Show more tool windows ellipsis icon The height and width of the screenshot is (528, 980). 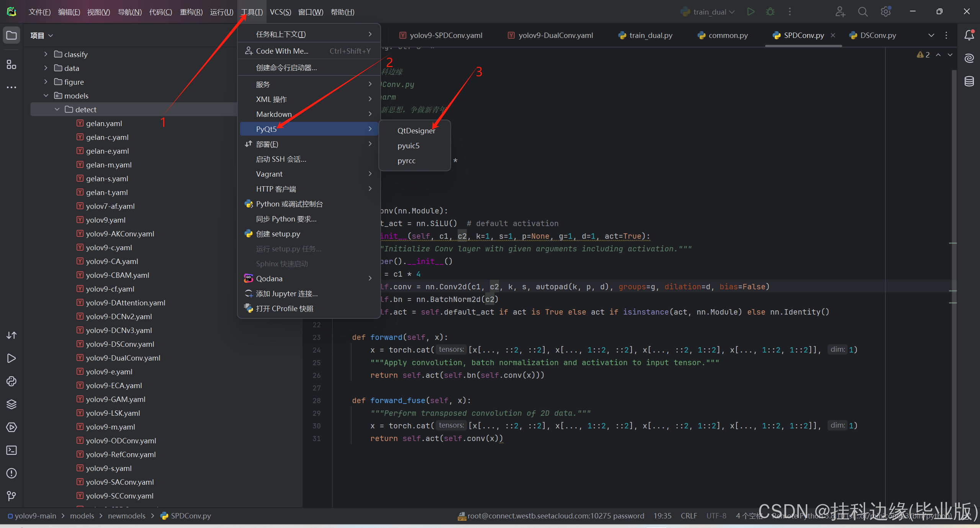point(11,87)
